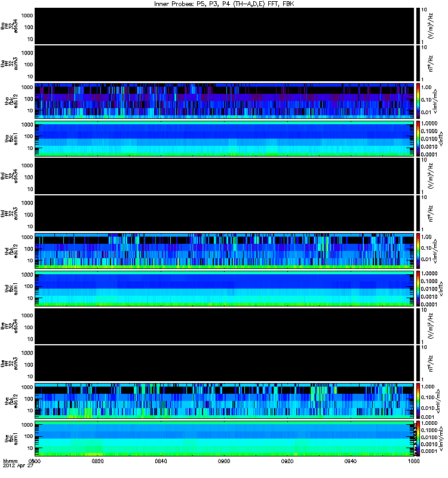448x478 pixels.
Task: Click the 1000 y-axis tick of tha edc34 panel
Action: [27, 16]
